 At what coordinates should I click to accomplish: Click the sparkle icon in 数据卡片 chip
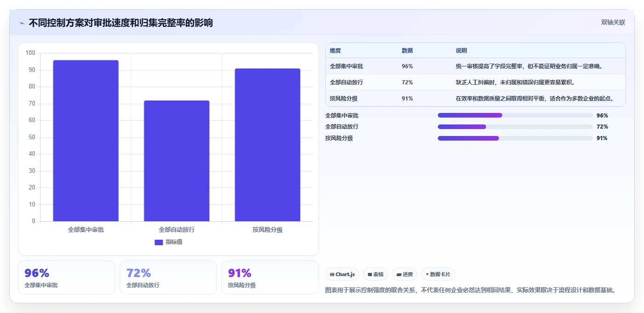(x=427, y=274)
